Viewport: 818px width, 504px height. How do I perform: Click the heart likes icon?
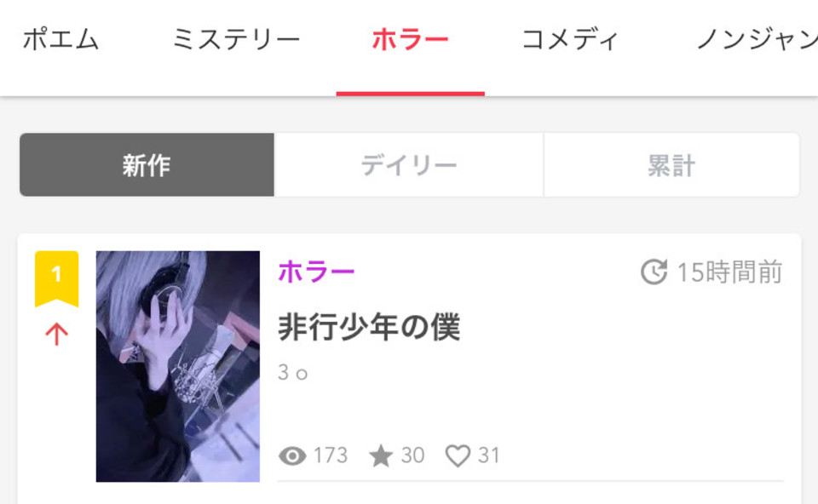click(458, 456)
